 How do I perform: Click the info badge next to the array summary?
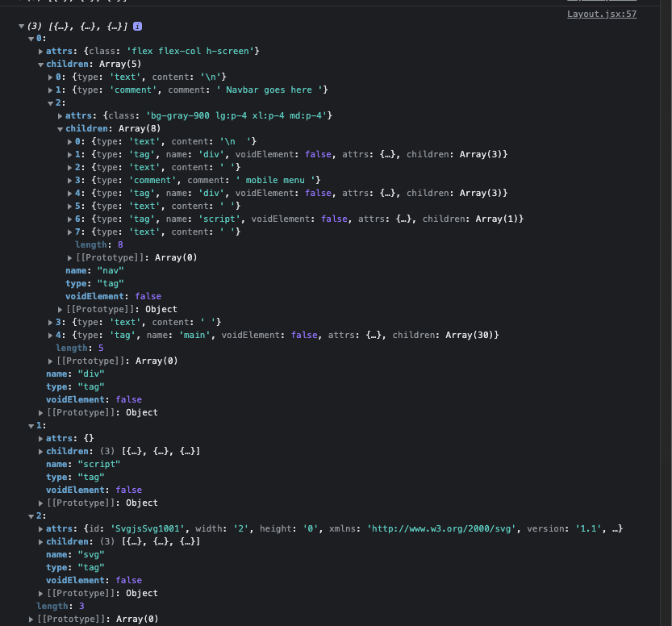(x=138, y=26)
